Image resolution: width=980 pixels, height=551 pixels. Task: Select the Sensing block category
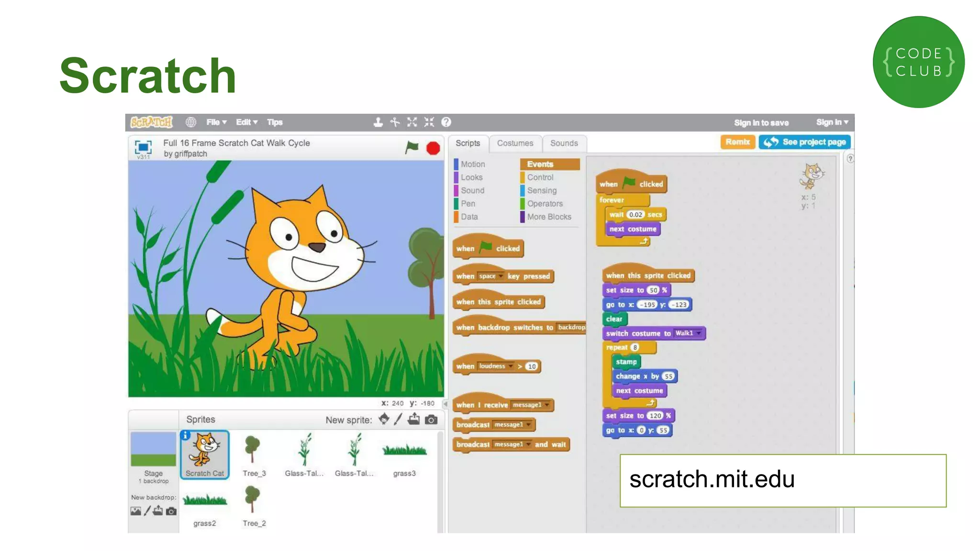click(x=542, y=190)
